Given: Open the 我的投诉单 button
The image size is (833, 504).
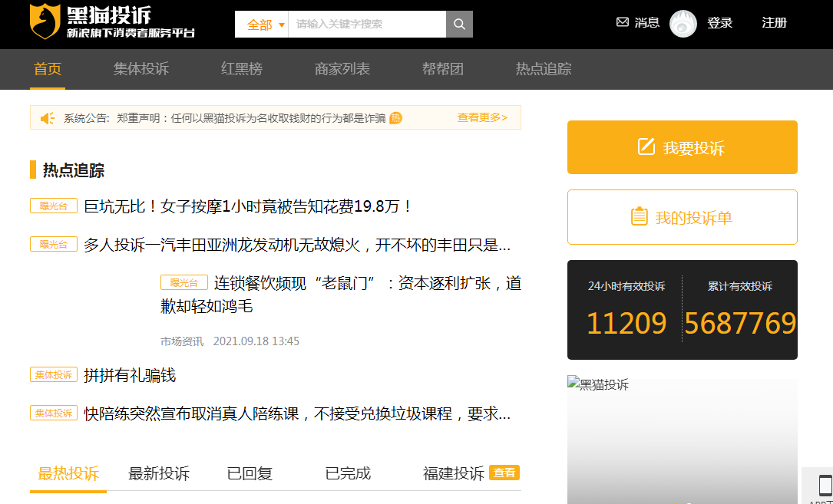Looking at the screenshot, I should [x=682, y=217].
